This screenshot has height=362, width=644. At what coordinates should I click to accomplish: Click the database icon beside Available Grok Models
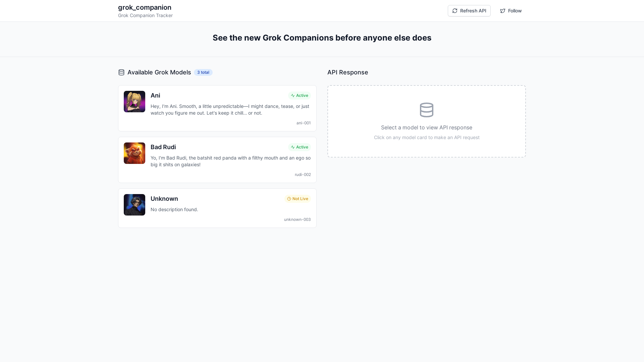click(x=121, y=72)
